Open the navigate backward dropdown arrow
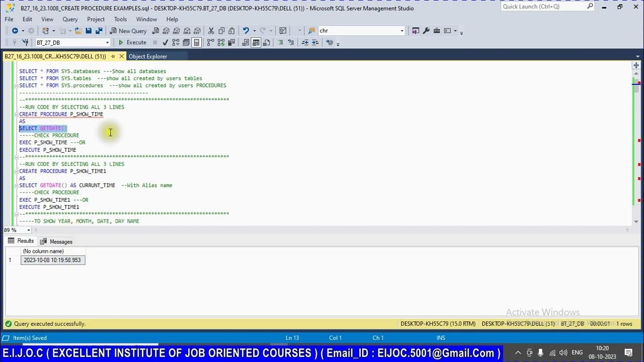Screen dimensions: 644x362 (23, 31)
